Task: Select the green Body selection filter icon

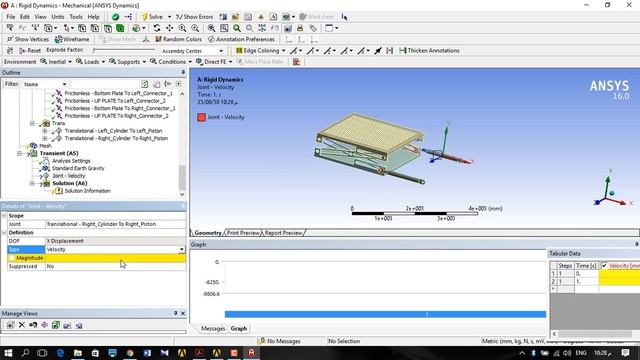Action: (x=120, y=28)
